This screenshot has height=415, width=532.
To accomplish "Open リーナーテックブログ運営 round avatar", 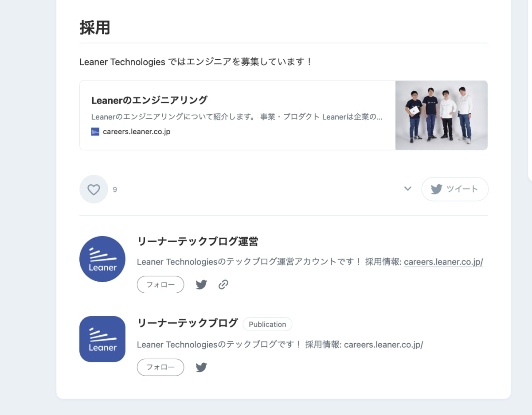I will point(102,259).
